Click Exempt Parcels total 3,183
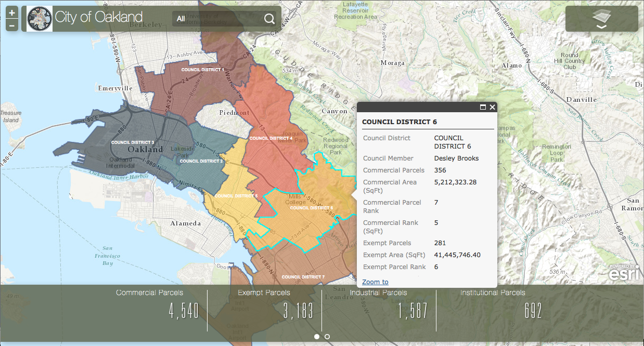644x346 pixels. 298,311
